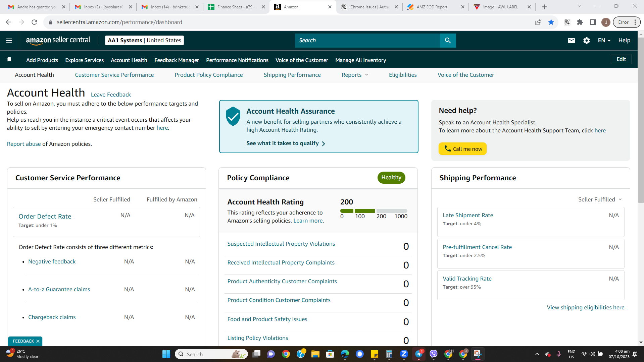Open Zoom from the taskbar
This screenshot has height=362, width=644.
[x=404, y=354]
